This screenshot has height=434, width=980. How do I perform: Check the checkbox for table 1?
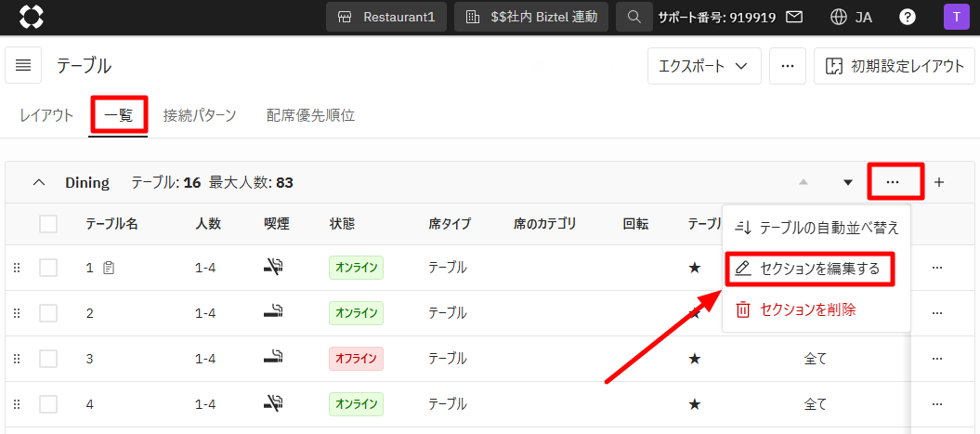tap(48, 268)
